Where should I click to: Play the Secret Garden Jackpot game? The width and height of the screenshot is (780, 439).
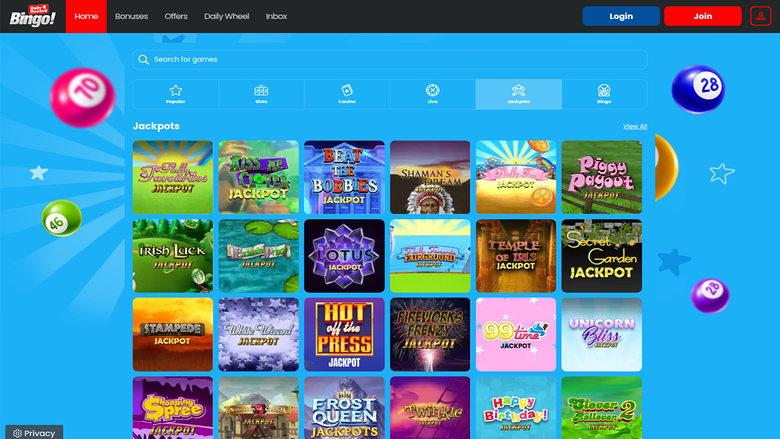click(x=601, y=256)
